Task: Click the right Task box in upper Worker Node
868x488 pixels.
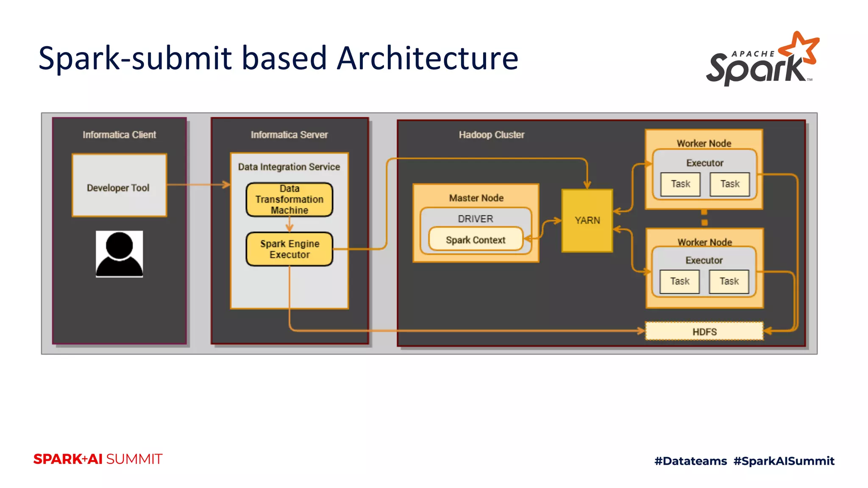Action: [730, 184]
